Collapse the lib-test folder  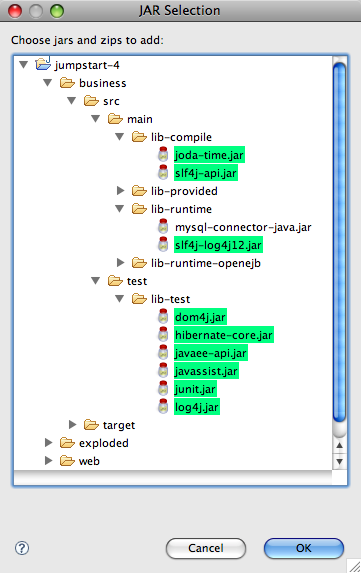pos(119,299)
